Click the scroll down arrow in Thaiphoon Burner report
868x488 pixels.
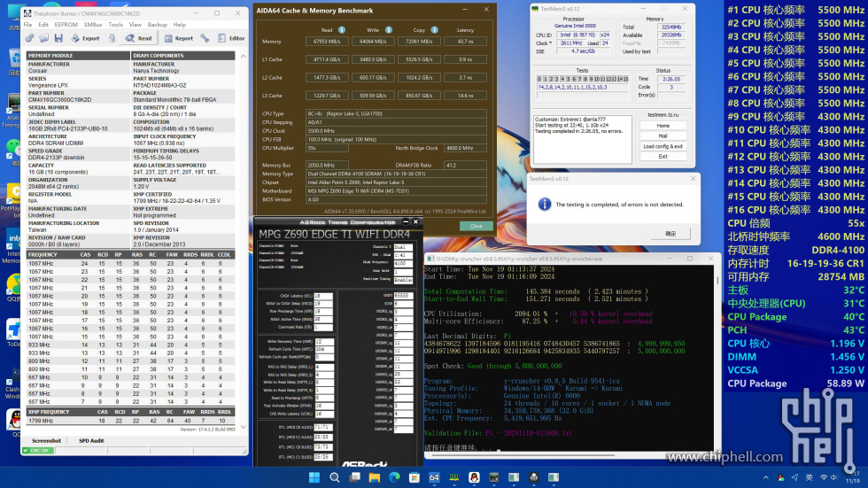243,427
